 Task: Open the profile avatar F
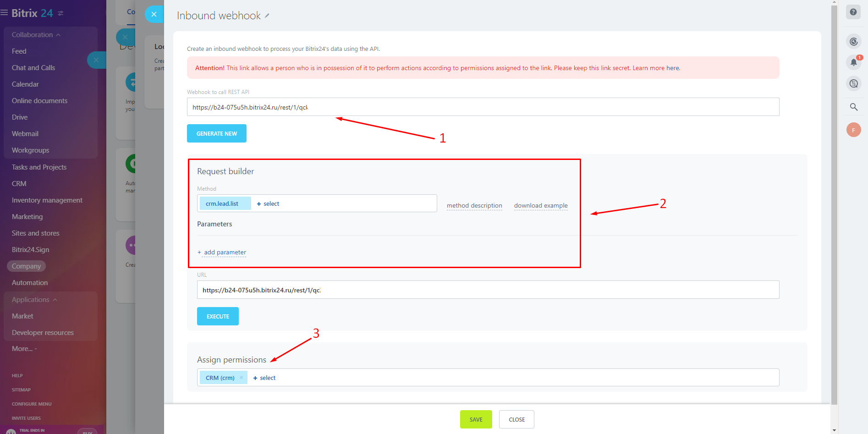[x=853, y=130]
